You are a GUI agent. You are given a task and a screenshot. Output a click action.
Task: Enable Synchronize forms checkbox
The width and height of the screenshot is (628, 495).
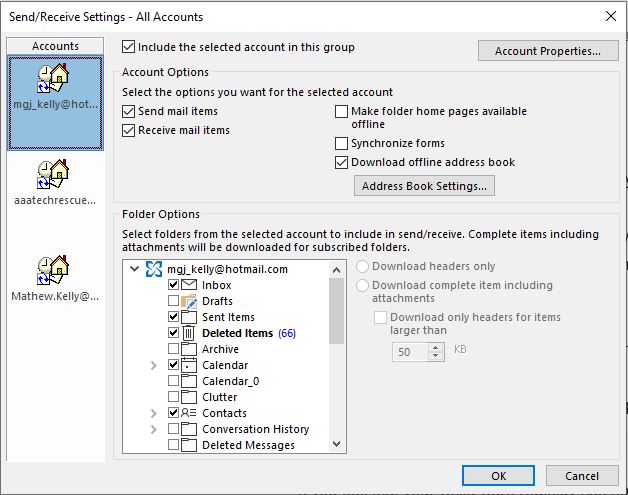click(x=342, y=144)
